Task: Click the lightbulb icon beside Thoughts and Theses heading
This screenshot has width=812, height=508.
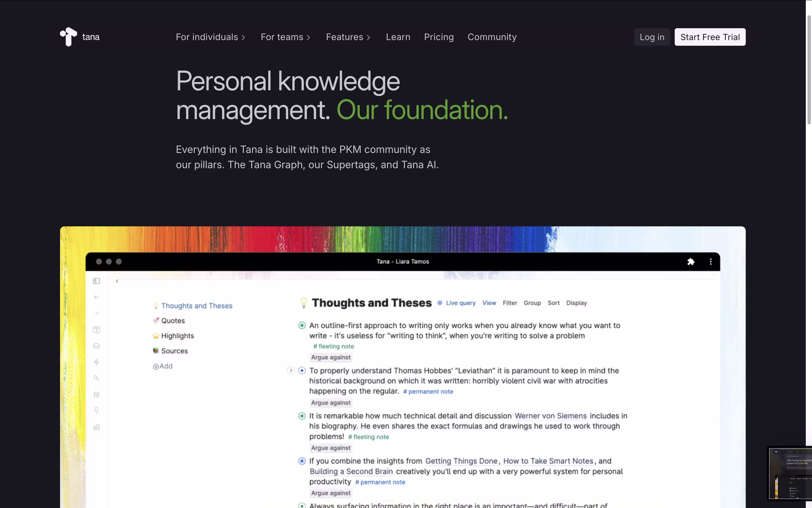Action: (304, 303)
